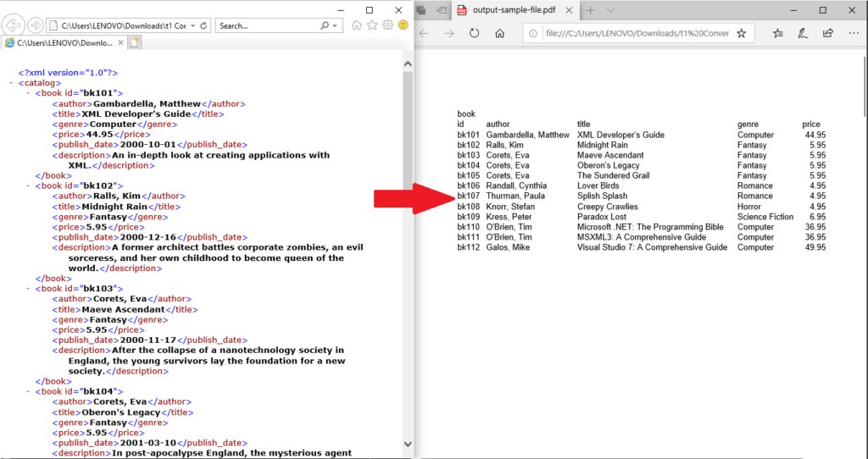Collapse the catalog XML node
This screenshot has height=459, width=868.
[x=9, y=83]
